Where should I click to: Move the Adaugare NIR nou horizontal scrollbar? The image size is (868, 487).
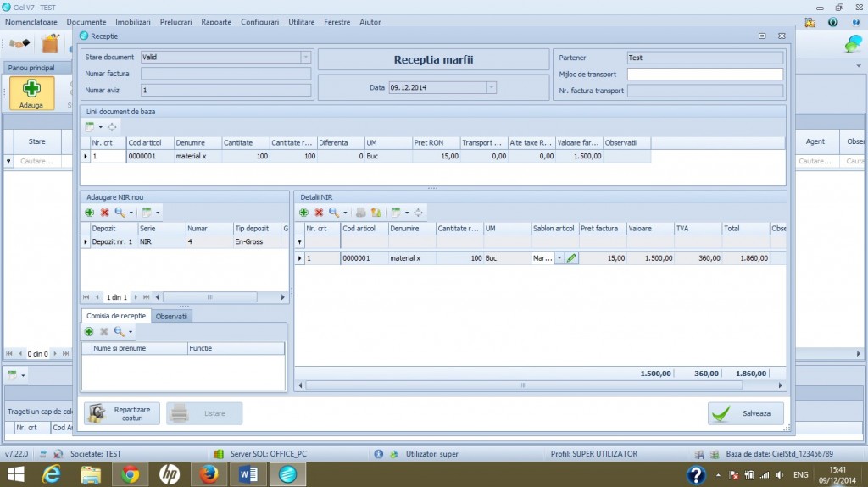(x=210, y=297)
